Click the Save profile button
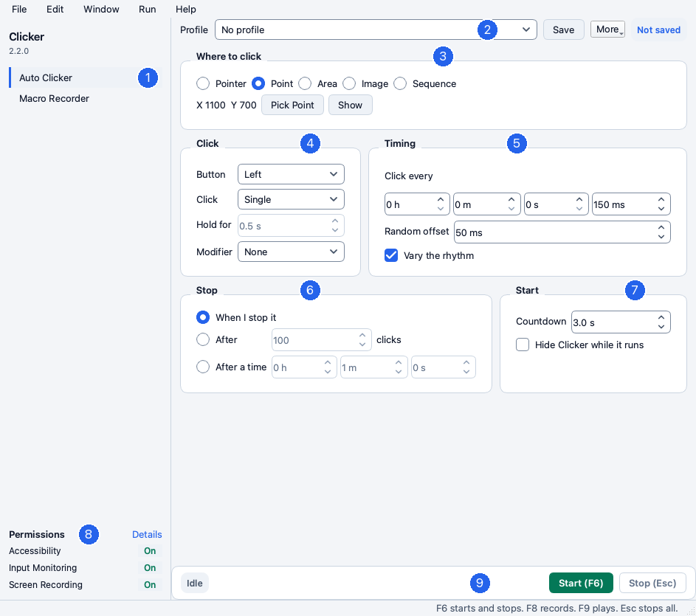The height and width of the screenshot is (616, 696). [564, 30]
